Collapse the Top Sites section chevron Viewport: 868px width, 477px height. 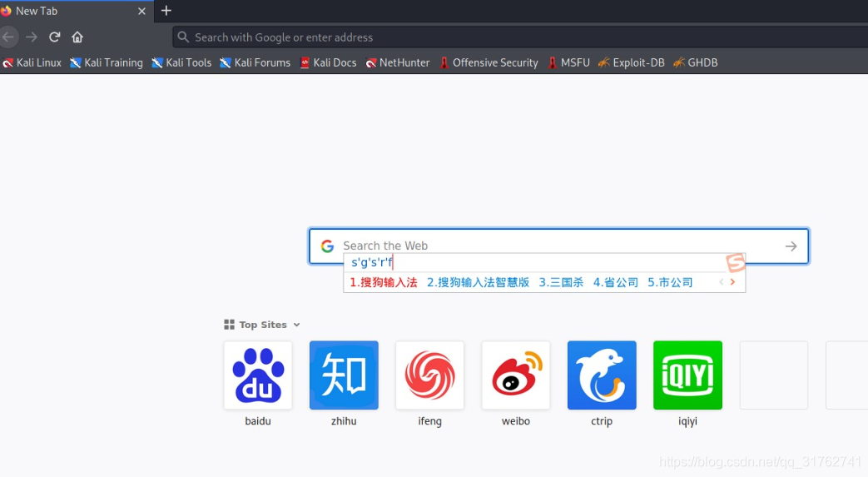pyautogui.click(x=297, y=325)
